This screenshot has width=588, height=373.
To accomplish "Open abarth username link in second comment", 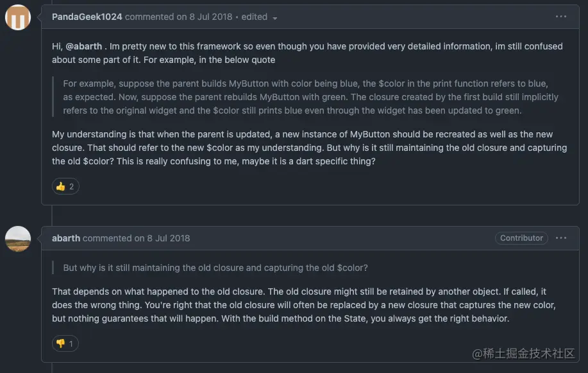I will tap(66, 238).
